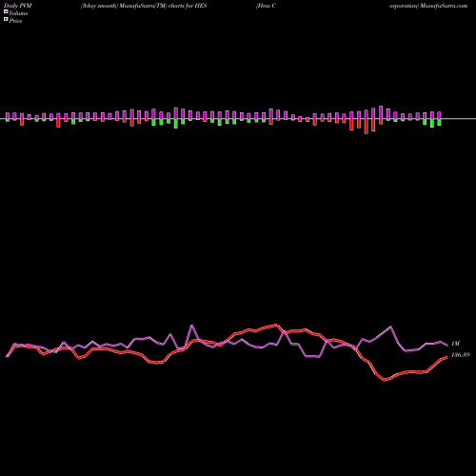Screen dimensions: 476x476
Task: Click the Volume legend color swatch
Action: (x=6, y=11)
